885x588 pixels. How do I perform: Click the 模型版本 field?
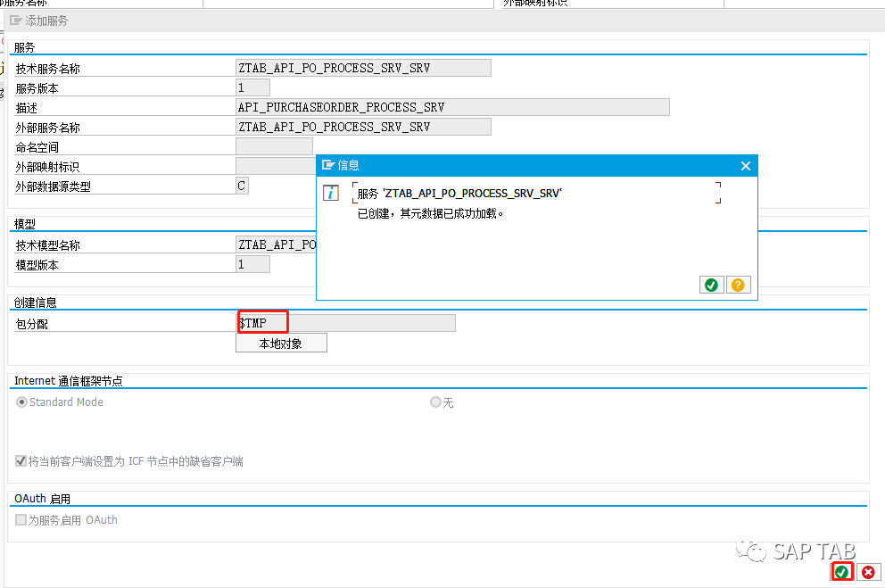[252, 264]
